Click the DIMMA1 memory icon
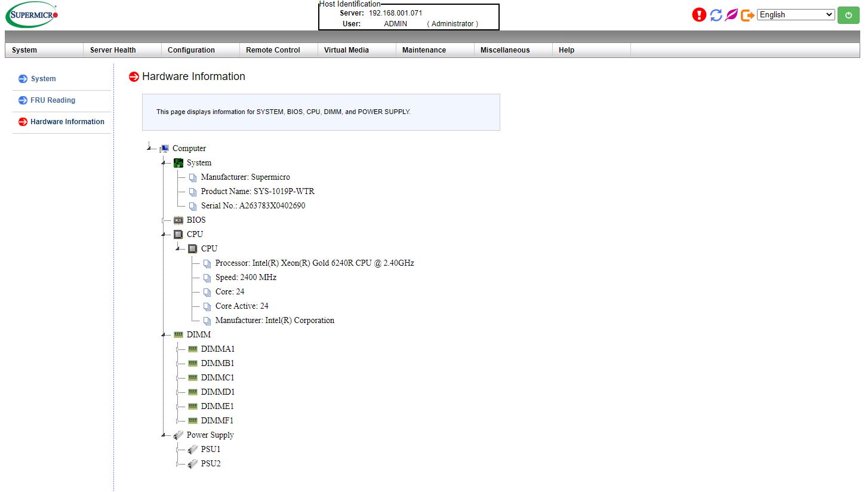Screen dimensions: 868x492 tap(193, 349)
